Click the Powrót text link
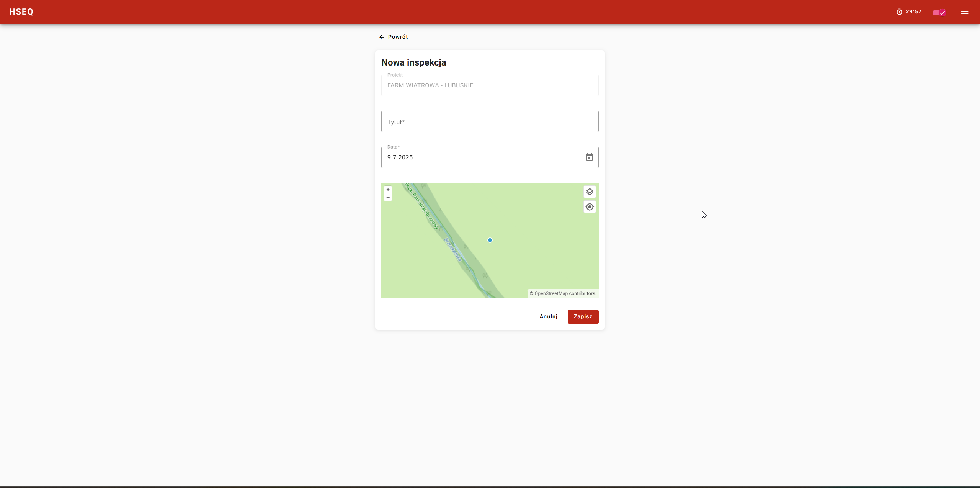This screenshot has width=980, height=488. click(x=398, y=37)
